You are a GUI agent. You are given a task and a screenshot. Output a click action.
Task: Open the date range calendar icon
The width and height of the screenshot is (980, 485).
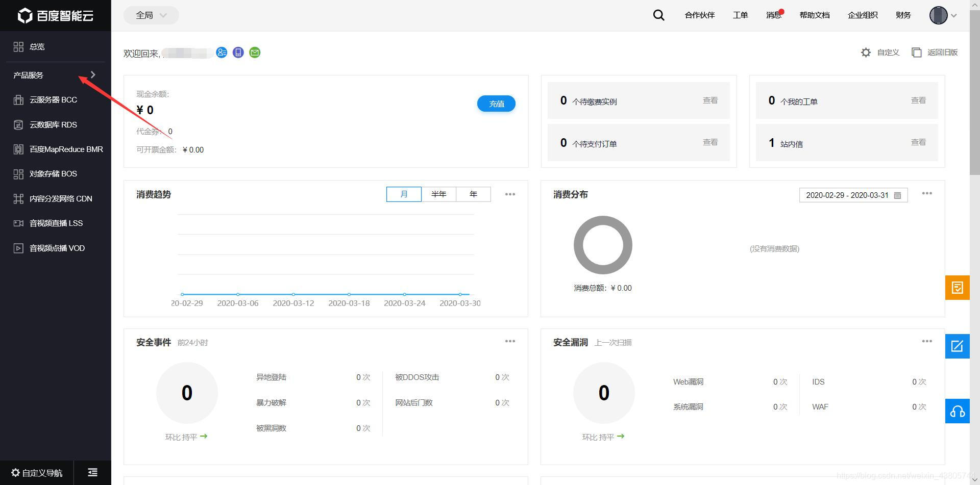897,195
